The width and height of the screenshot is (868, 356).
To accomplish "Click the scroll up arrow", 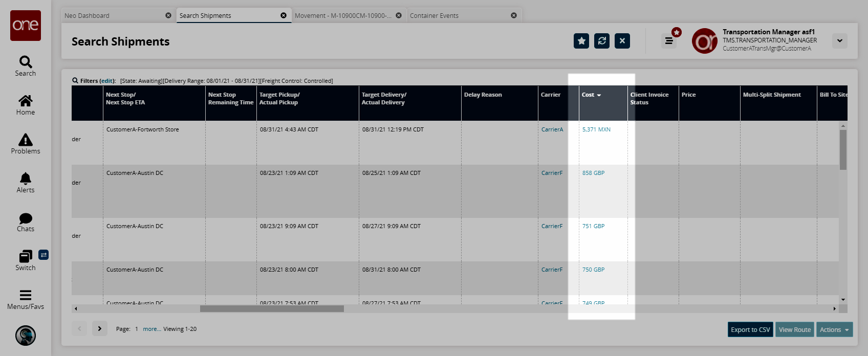I will (843, 126).
